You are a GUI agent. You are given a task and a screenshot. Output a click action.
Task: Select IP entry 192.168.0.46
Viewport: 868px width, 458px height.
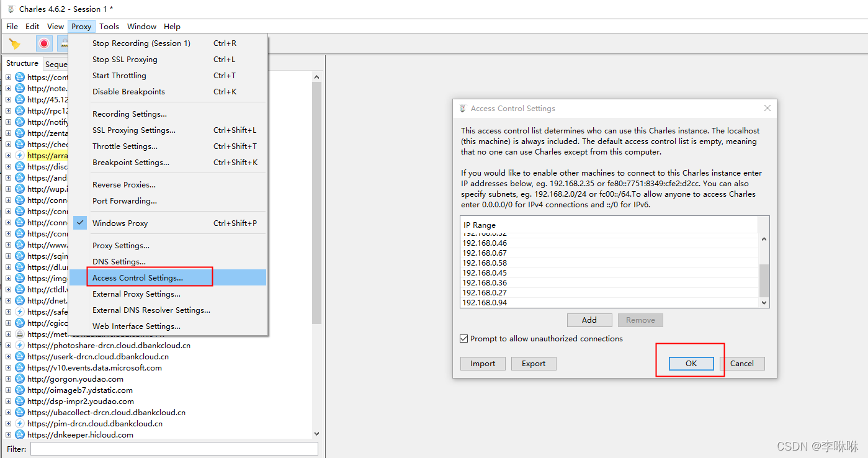(609, 243)
